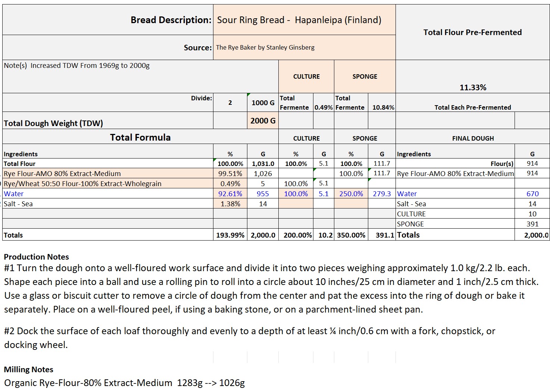This screenshot has height=392, width=550.
Task: Click the Total Formula section header
Action: tap(140, 137)
